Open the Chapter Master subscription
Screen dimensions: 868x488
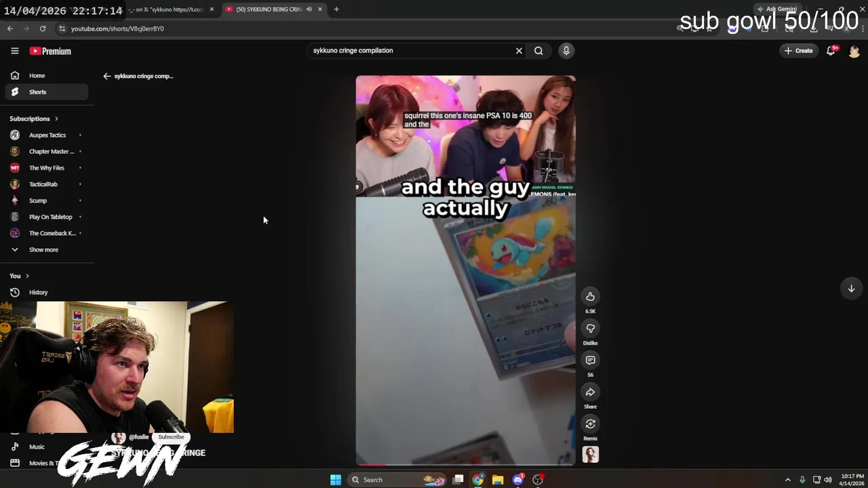(x=46, y=152)
